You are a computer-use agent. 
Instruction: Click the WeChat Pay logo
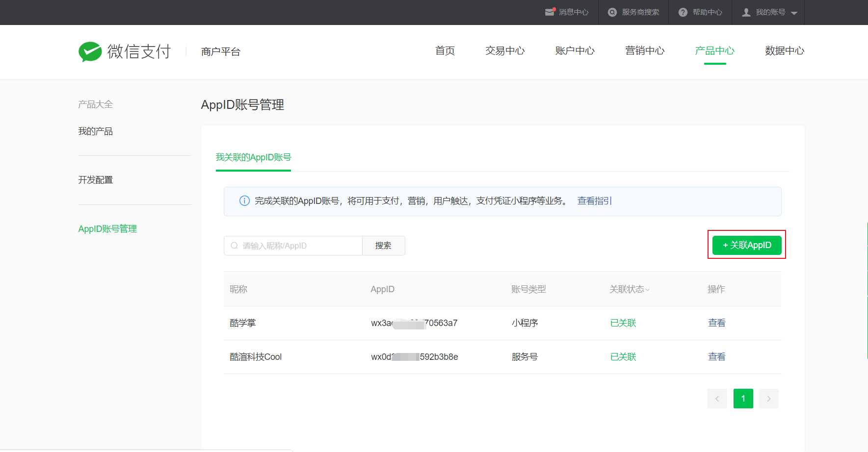pyautogui.click(x=125, y=51)
